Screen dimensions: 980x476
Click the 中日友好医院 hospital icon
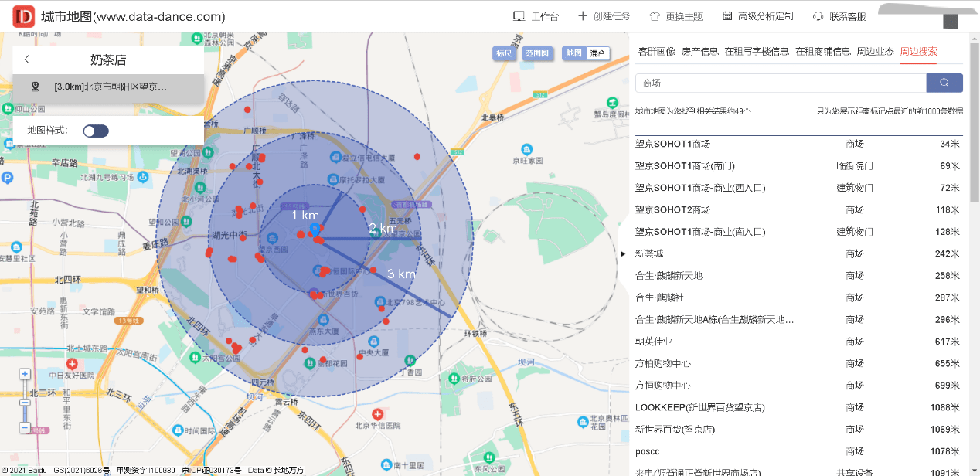tap(72, 363)
